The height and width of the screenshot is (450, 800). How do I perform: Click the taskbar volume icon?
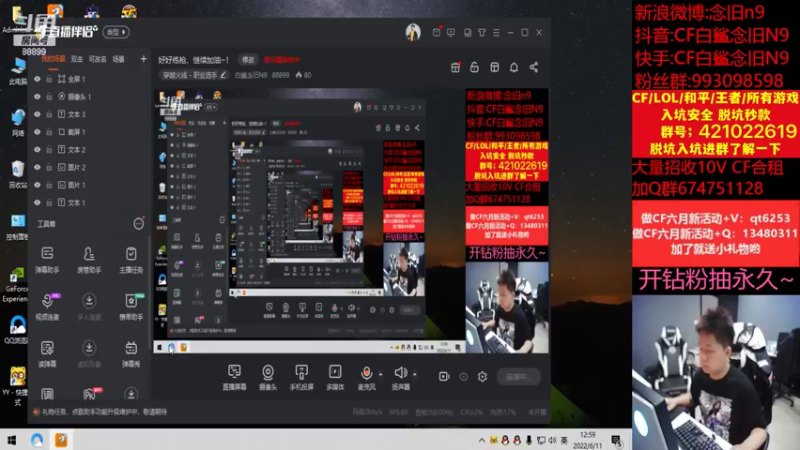553,440
